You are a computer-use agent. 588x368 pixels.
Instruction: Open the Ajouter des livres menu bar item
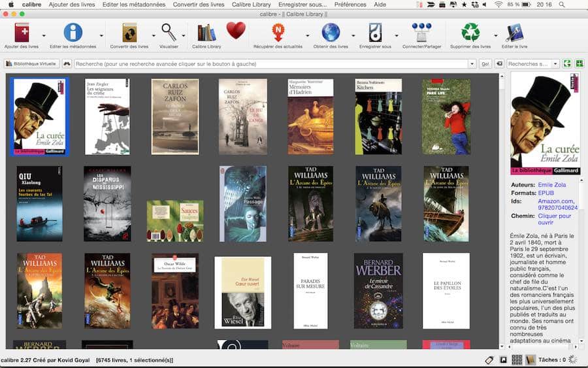tap(72, 5)
